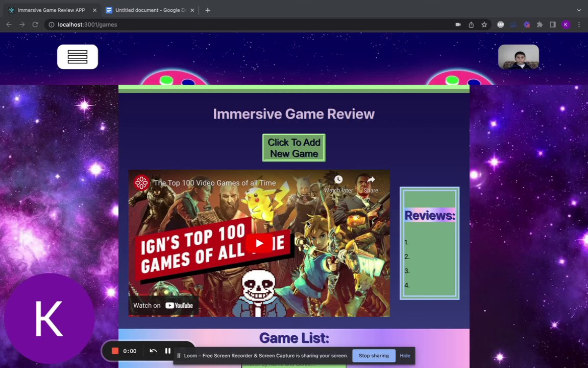Viewport: 588px width, 368px height.
Task: Click the camera indicator in address bar
Action: point(458,25)
